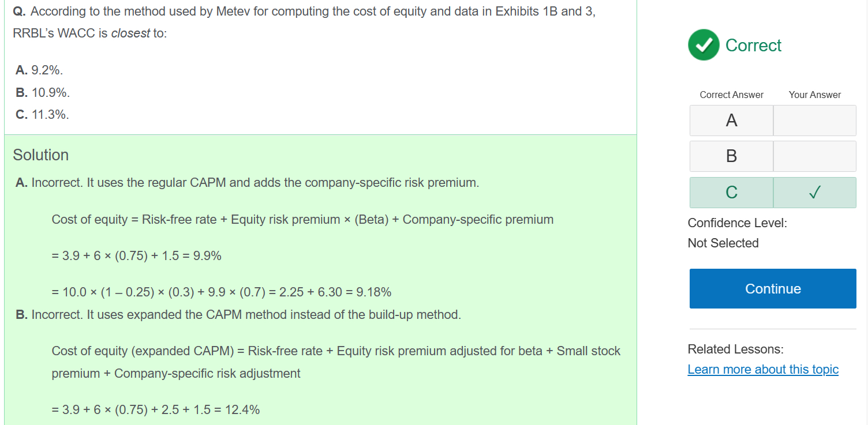This screenshot has height=425, width=868.
Task: Click the Related Lessons label
Action: coord(735,349)
